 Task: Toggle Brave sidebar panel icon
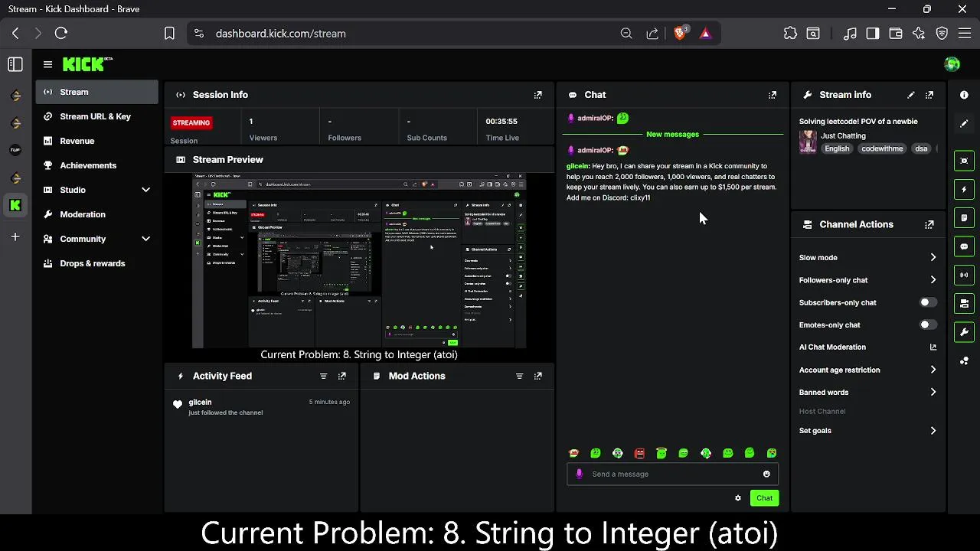click(x=873, y=33)
